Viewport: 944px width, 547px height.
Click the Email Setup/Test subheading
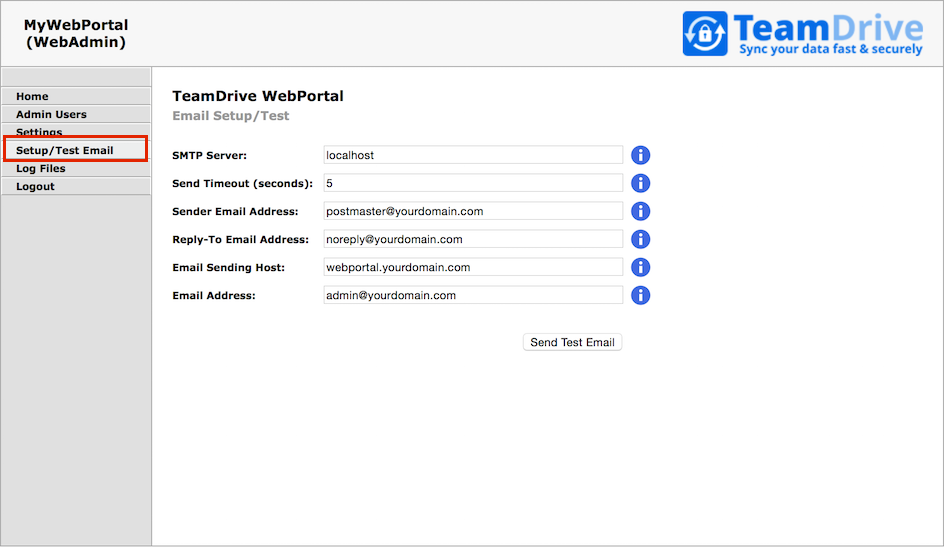(x=231, y=116)
